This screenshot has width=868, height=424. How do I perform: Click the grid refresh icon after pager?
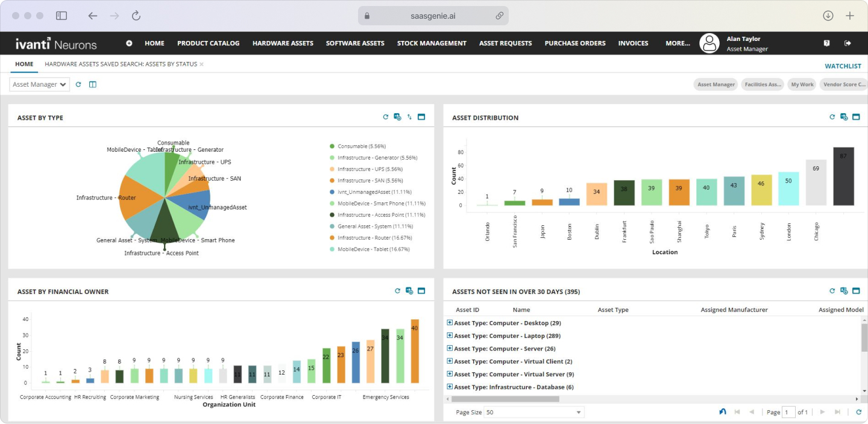(x=859, y=412)
